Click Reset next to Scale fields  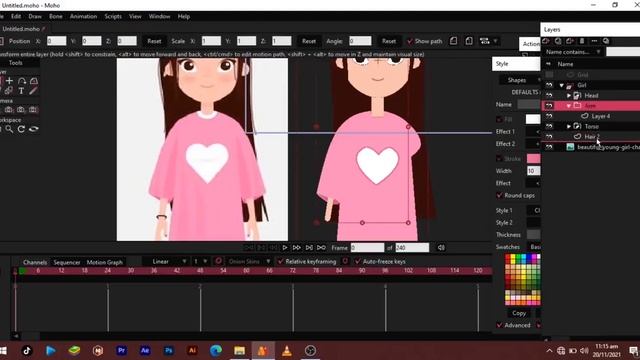pyautogui.click(x=309, y=41)
